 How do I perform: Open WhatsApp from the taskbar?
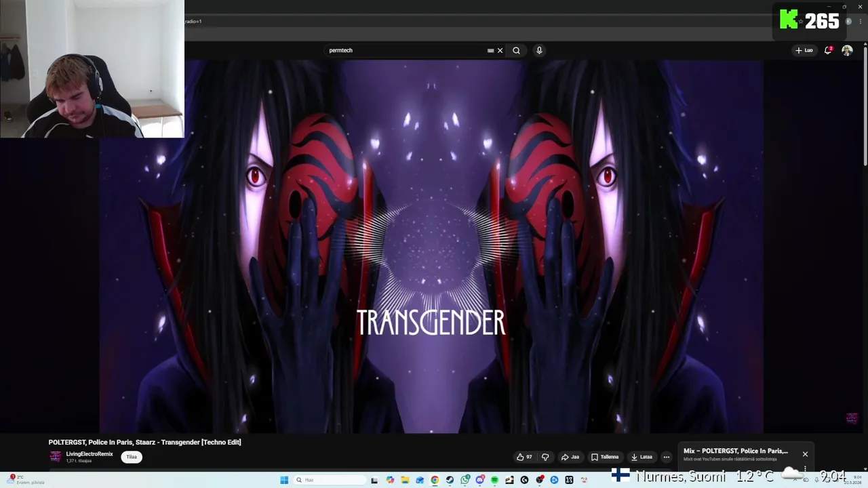pos(465,480)
